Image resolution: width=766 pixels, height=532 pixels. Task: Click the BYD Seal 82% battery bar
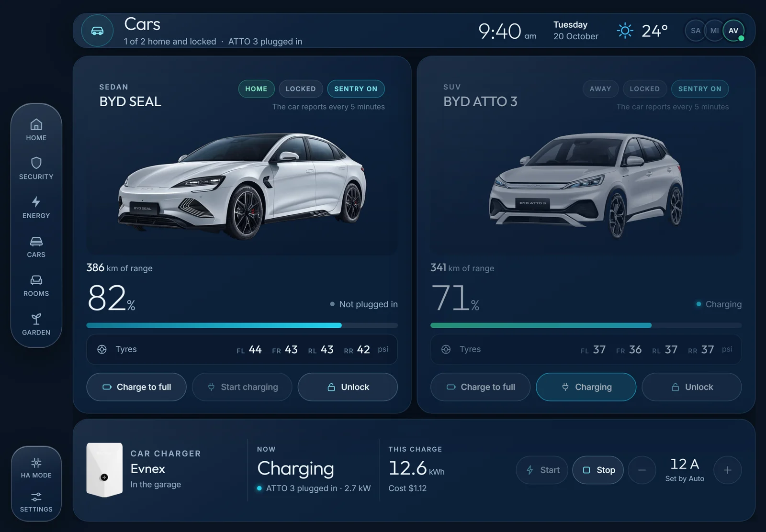(242, 325)
